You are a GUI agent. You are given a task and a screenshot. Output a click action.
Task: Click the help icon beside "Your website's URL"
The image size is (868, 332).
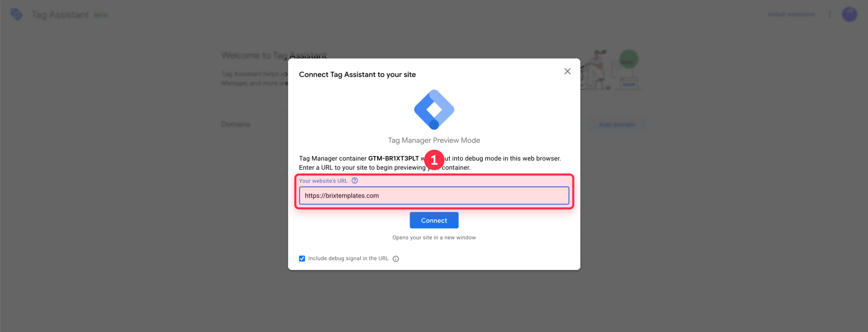(354, 180)
